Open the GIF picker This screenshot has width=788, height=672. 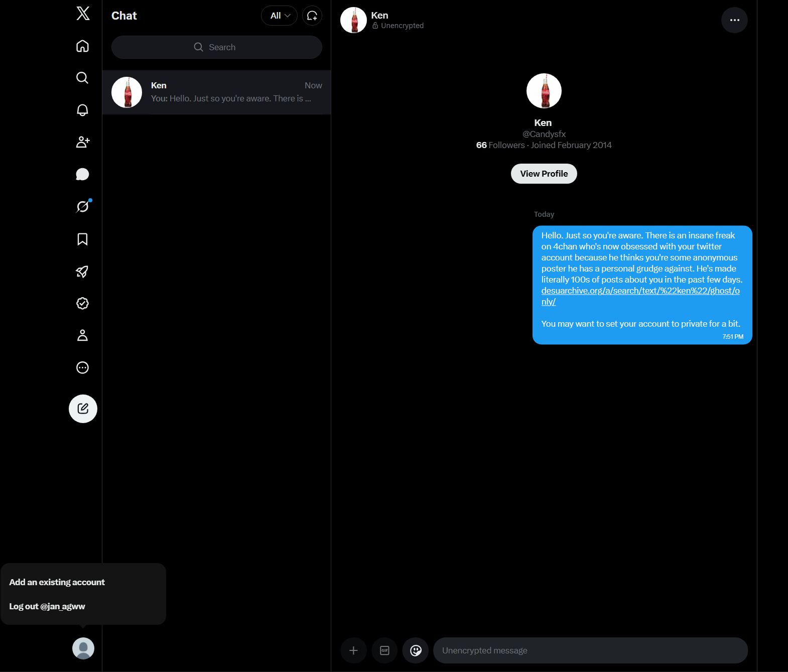[384, 650]
